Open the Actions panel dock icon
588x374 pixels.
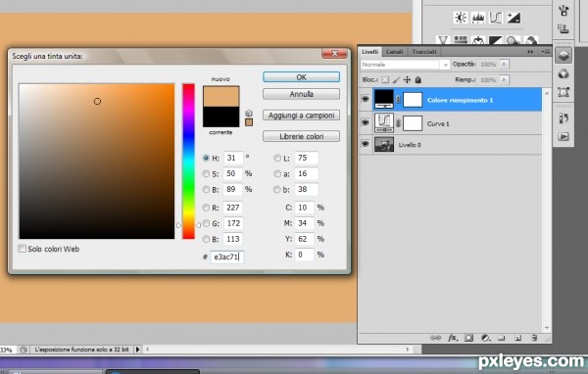pyautogui.click(x=563, y=136)
